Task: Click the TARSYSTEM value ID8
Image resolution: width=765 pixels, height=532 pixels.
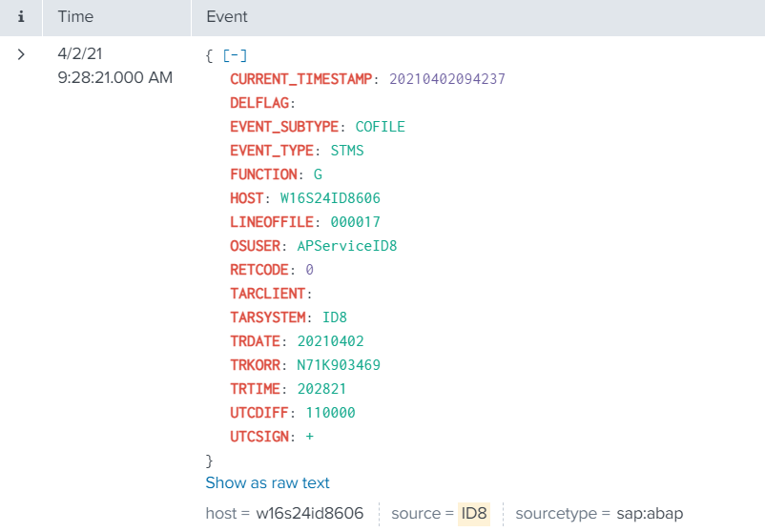Action: coord(336,317)
